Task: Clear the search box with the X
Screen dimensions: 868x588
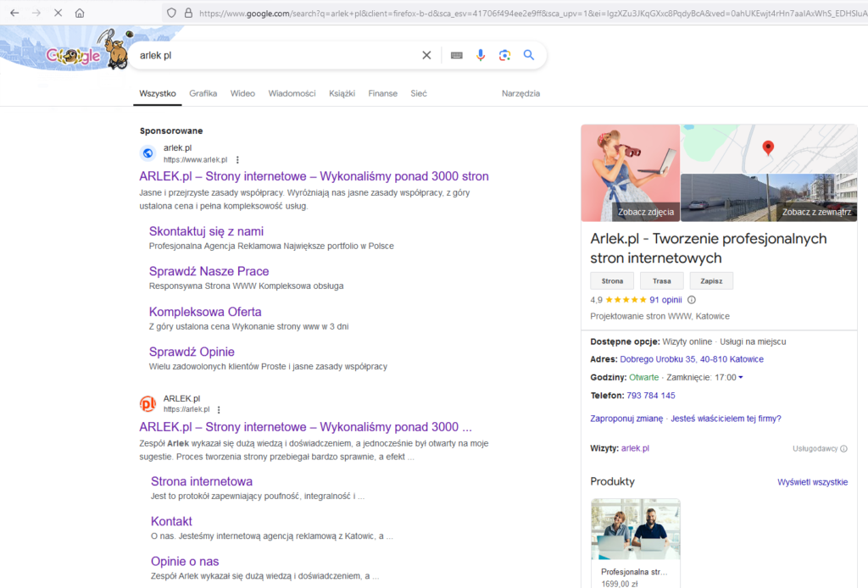Action: tap(426, 55)
